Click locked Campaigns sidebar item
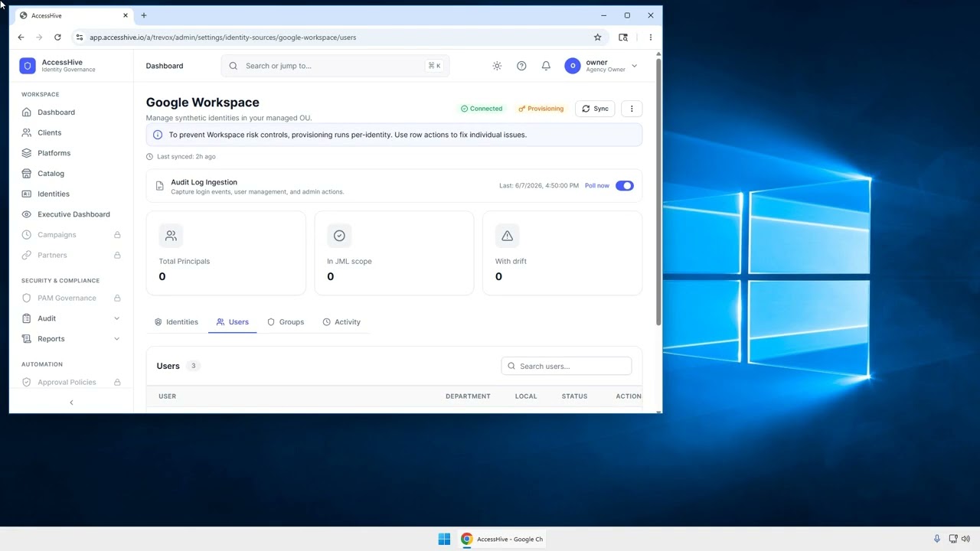The width and height of the screenshot is (980, 551). click(x=70, y=235)
